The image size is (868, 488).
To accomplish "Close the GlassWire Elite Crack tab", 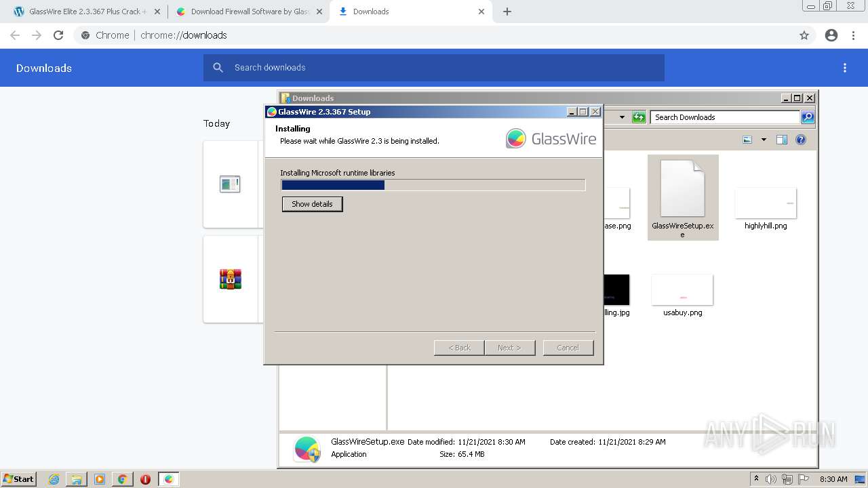I will click(157, 12).
